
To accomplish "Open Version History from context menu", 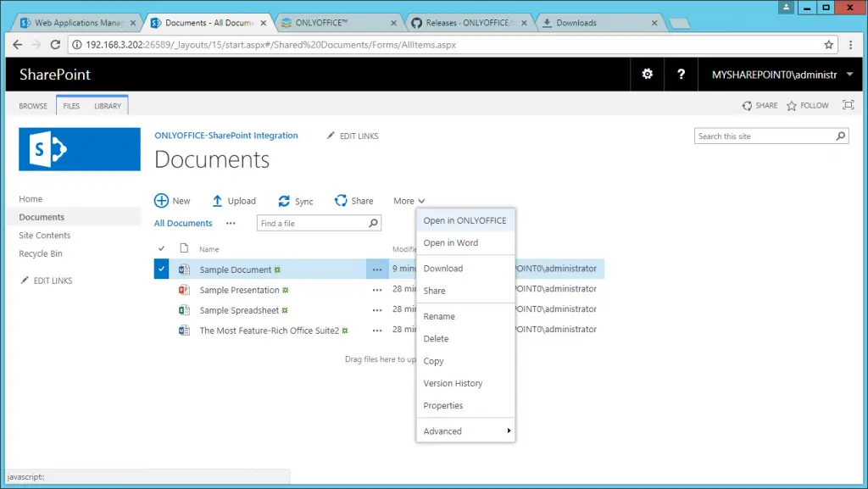I will 465,383.
